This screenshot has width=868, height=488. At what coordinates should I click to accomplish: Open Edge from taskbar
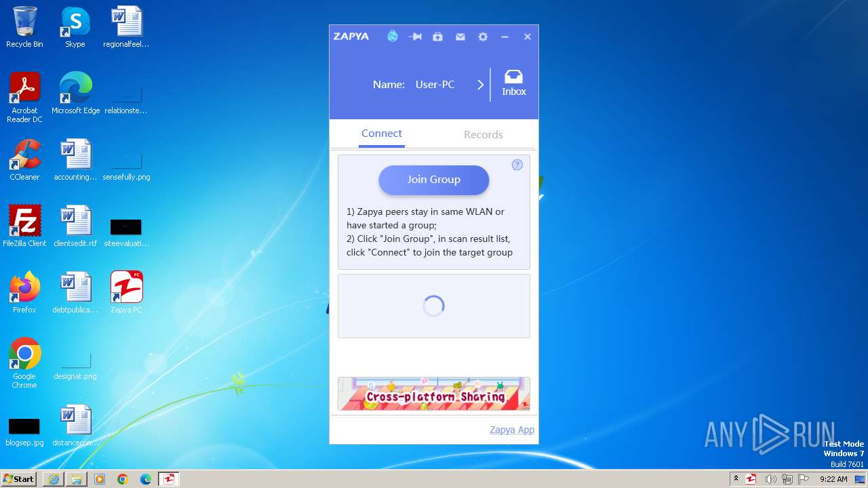click(146, 479)
